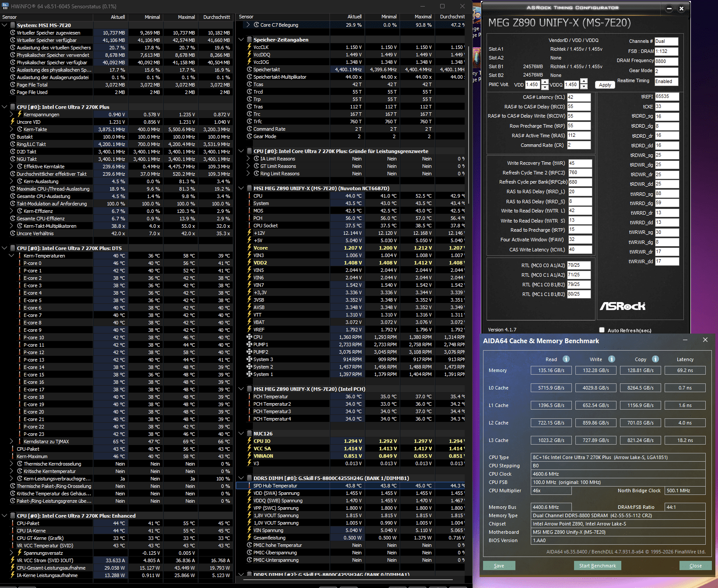Decrease VDDQ voltage with down arrow

click(x=584, y=87)
